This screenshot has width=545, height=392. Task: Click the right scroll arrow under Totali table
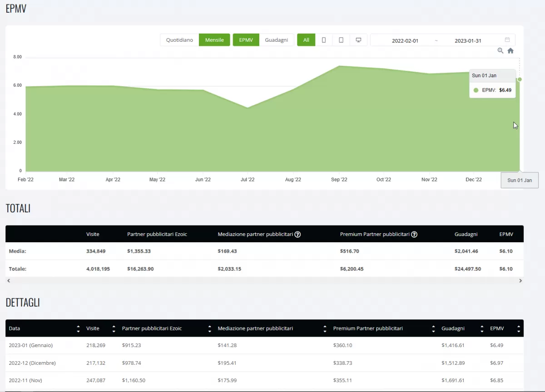click(x=520, y=281)
